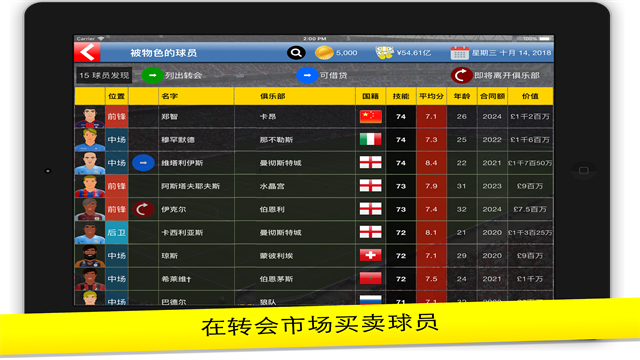The image size is (640, 360).
Task: Sort by 价值 column header
Action: click(530, 96)
